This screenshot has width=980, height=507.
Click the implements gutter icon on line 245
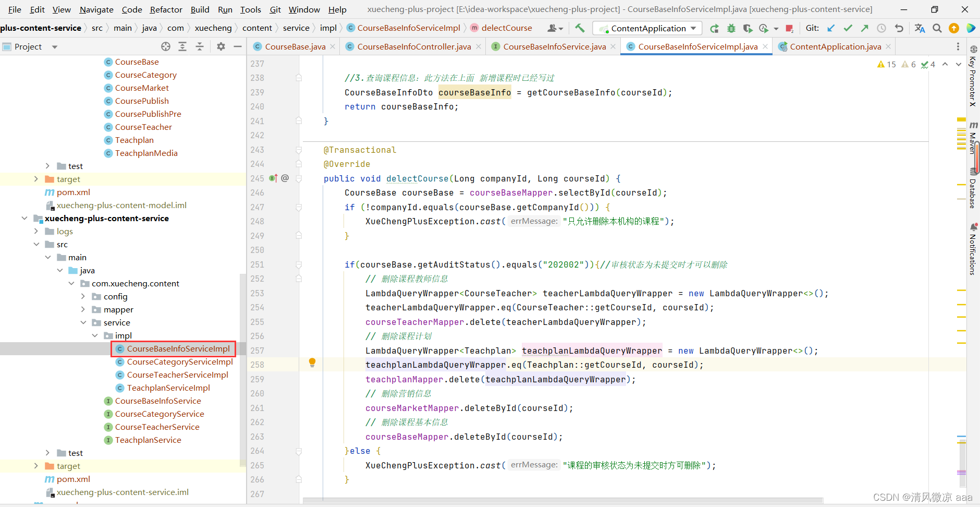273,178
